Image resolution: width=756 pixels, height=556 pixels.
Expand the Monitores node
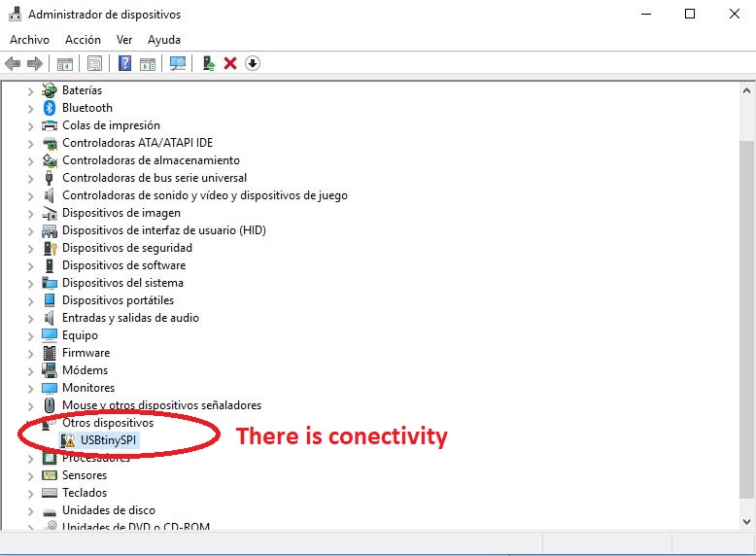(30, 388)
